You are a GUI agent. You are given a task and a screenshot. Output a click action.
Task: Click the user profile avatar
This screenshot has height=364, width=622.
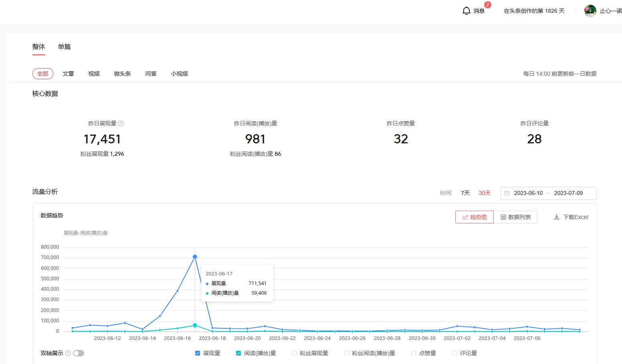click(590, 11)
